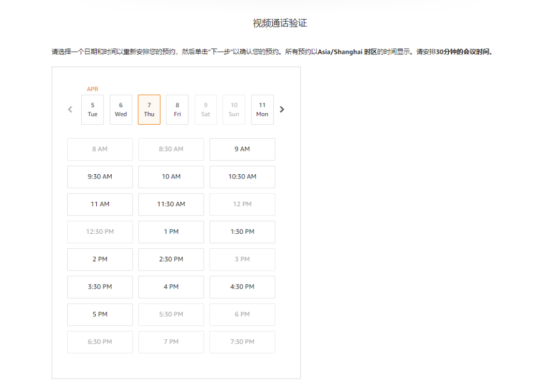Screen dimensions: 559x392
Task: Go to previous week with left arrow
Action: (x=70, y=109)
